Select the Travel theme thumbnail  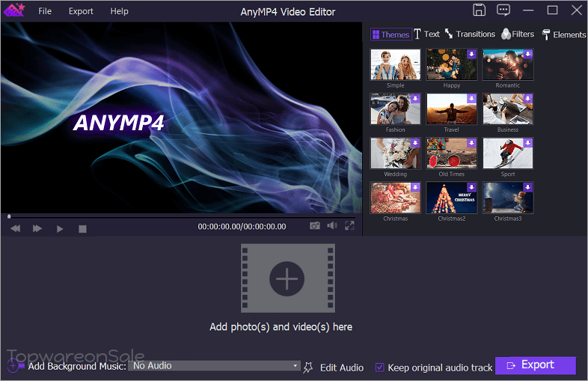(x=452, y=109)
